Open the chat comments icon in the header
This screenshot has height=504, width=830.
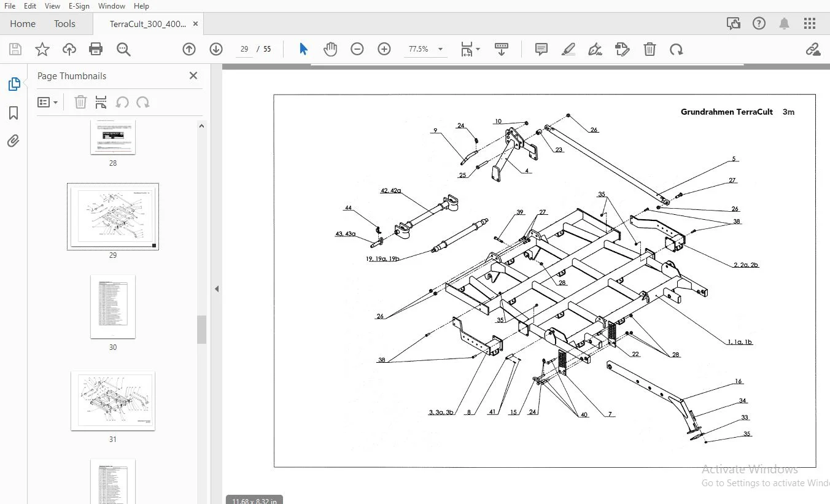pos(734,24)
